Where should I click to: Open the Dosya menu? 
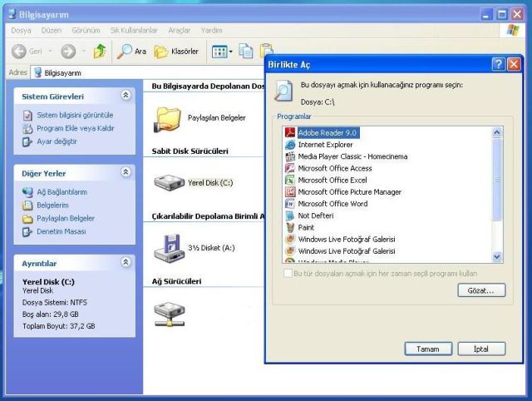[21, 30]
